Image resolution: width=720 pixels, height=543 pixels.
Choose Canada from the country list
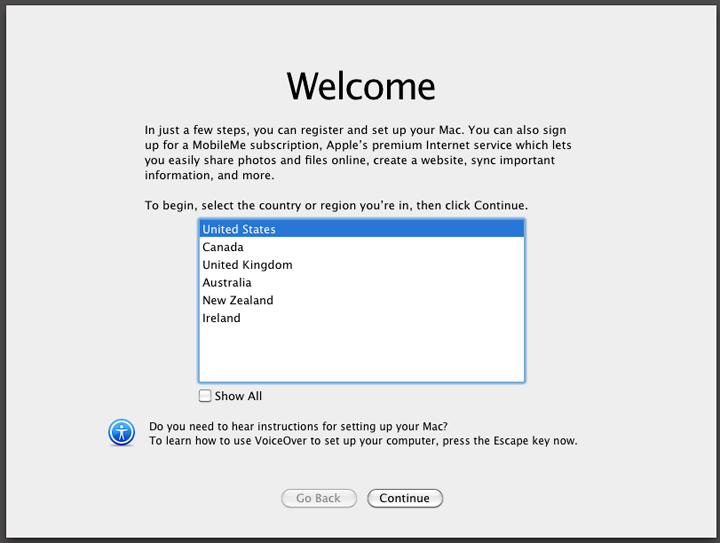361,246
